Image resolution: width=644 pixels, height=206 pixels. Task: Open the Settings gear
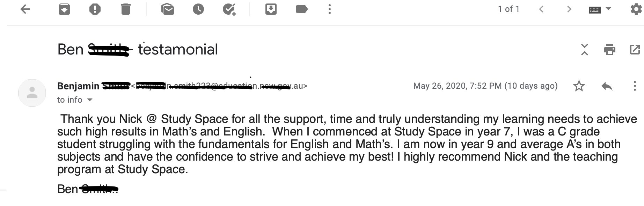point(636,9)
